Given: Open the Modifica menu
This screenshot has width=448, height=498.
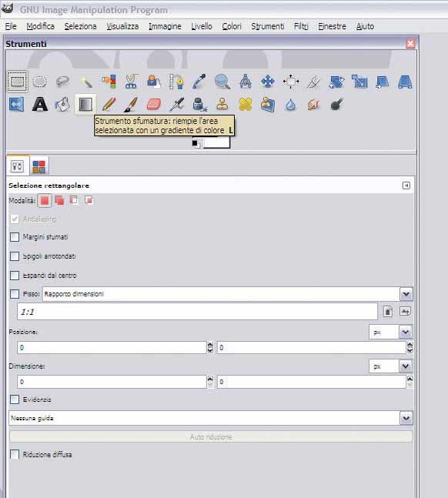Looking at the screenshot, I should (x=40, y=26).
